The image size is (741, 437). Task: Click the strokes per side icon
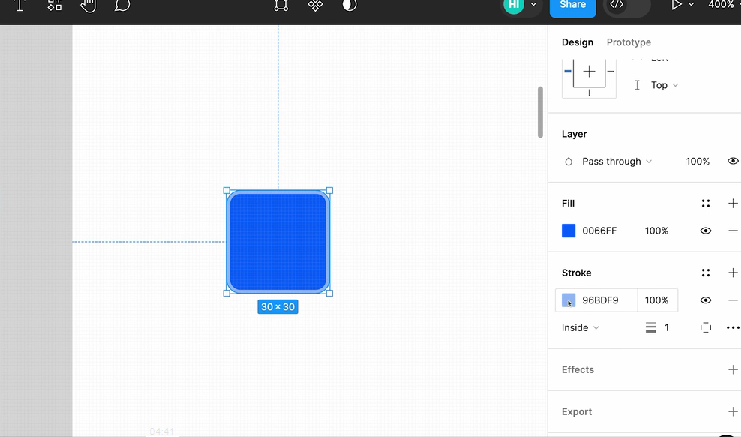706,327
